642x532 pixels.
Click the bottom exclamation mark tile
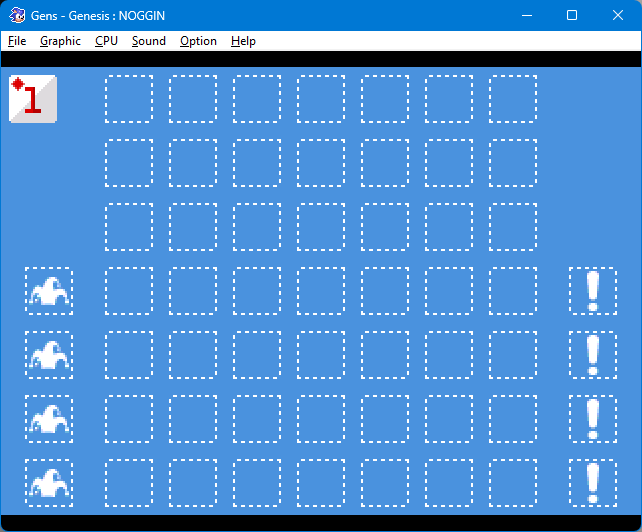593,483
